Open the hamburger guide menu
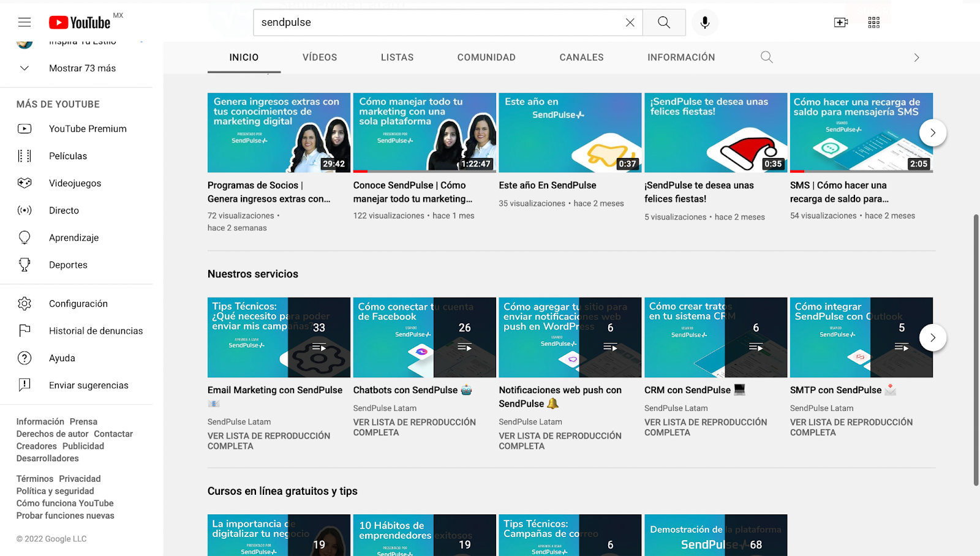 (x=24, y=23)
